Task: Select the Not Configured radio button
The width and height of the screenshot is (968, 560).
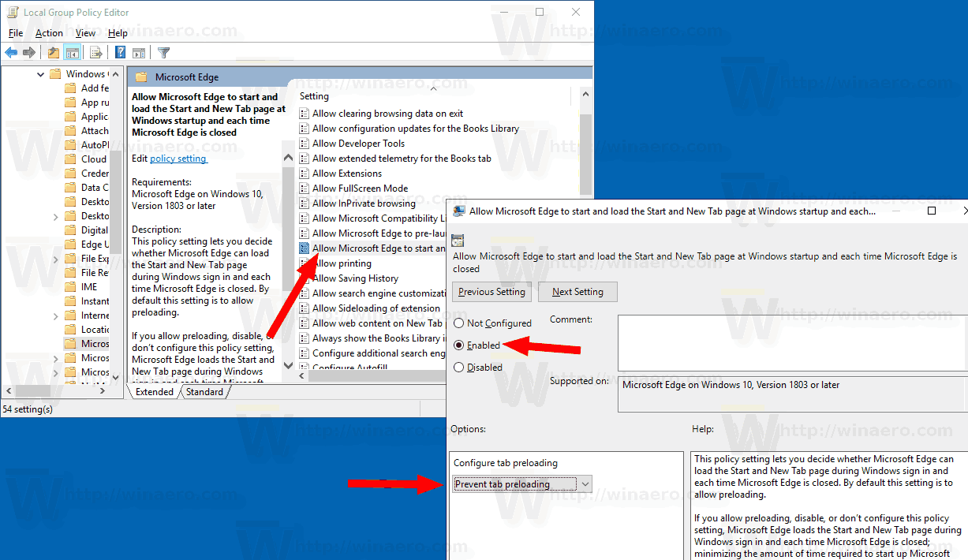Action: click(459, 323)
